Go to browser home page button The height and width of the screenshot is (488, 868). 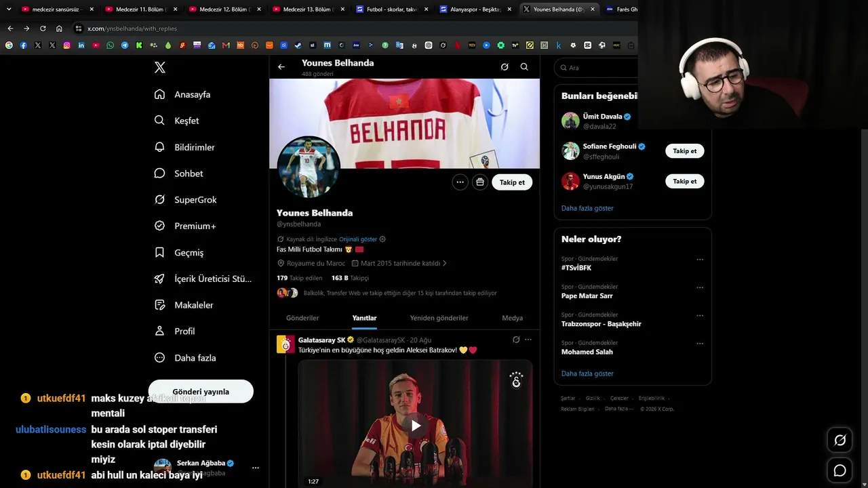click(59, 28)
